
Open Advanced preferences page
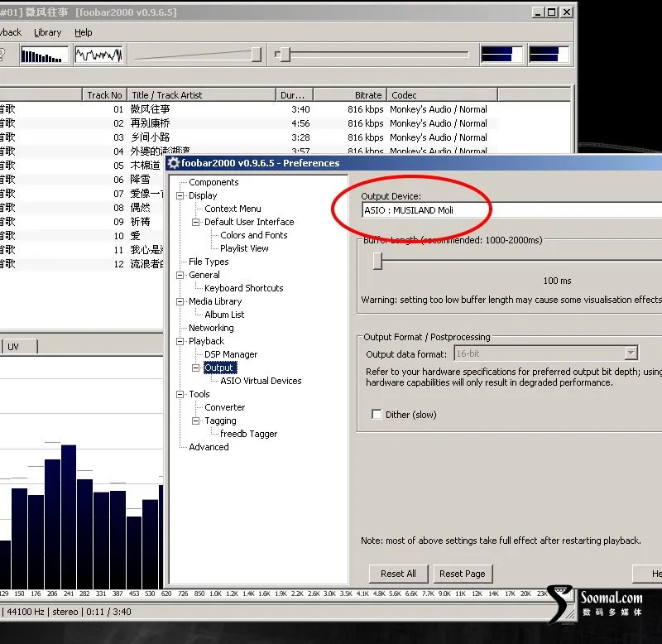[x=209, y=447]
